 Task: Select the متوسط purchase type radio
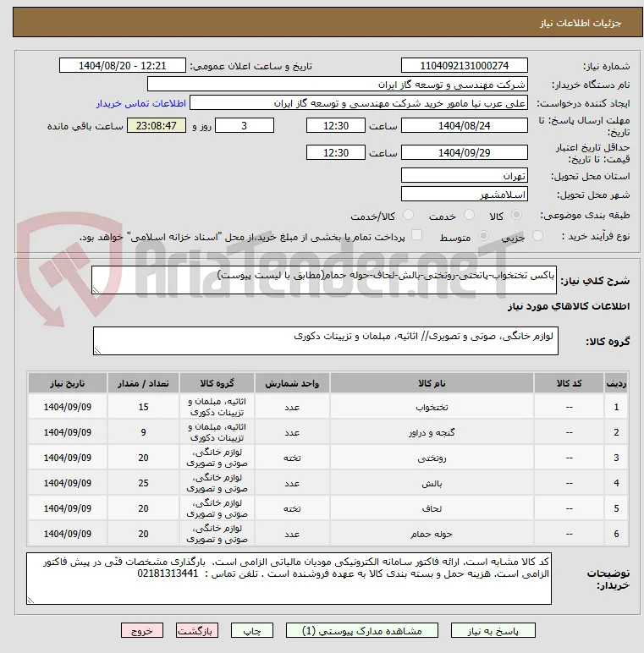click(483, 236)
